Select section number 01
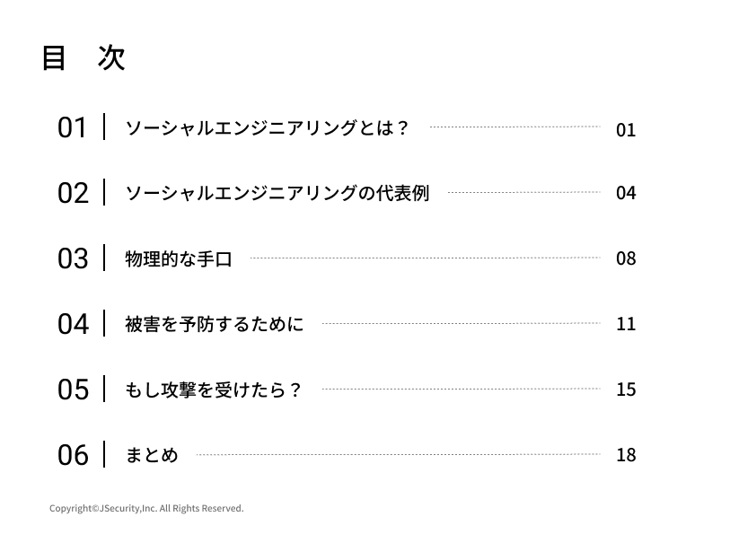Viewport: 756px width, 534px height. pos(73,128)
